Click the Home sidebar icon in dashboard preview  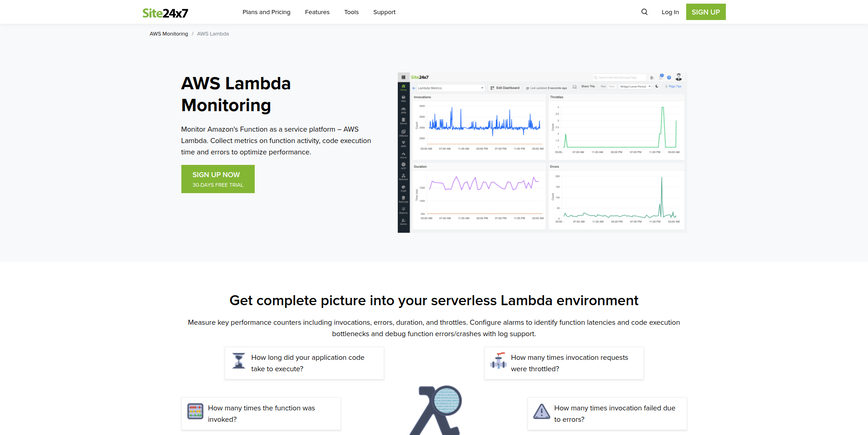pyautogui.click(x=404, y=87)
